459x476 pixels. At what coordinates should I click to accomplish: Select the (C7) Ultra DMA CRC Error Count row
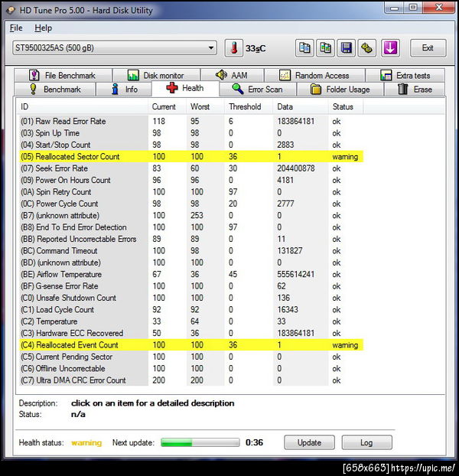[191, 380]
